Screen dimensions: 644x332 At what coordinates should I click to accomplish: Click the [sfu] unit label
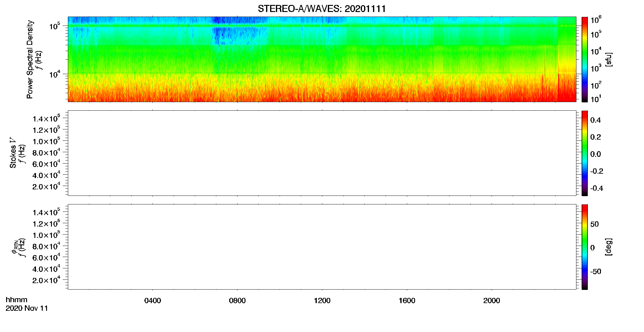[608, 59]
